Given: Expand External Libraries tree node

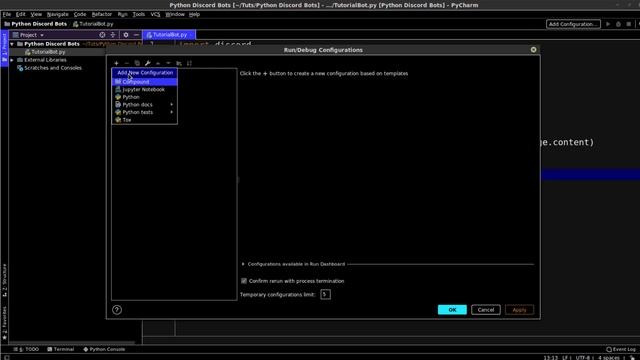Looking at the screenshot, I should 12,60.
